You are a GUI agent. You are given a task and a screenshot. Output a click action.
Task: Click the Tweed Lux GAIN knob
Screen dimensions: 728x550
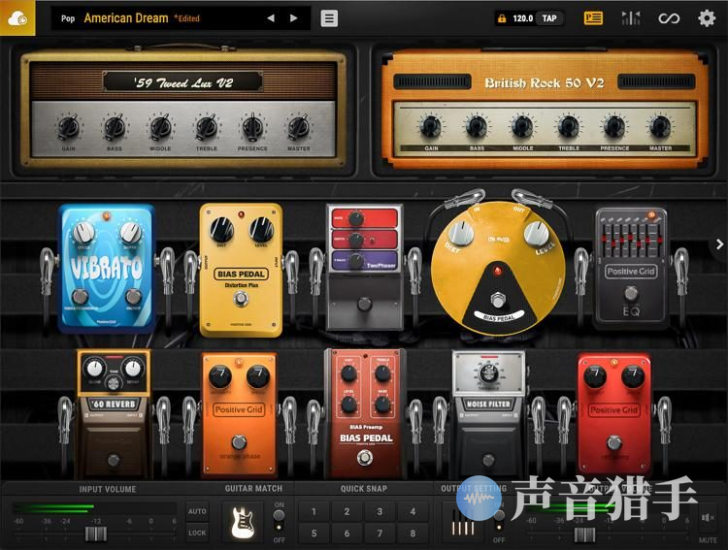click(68, 127)
